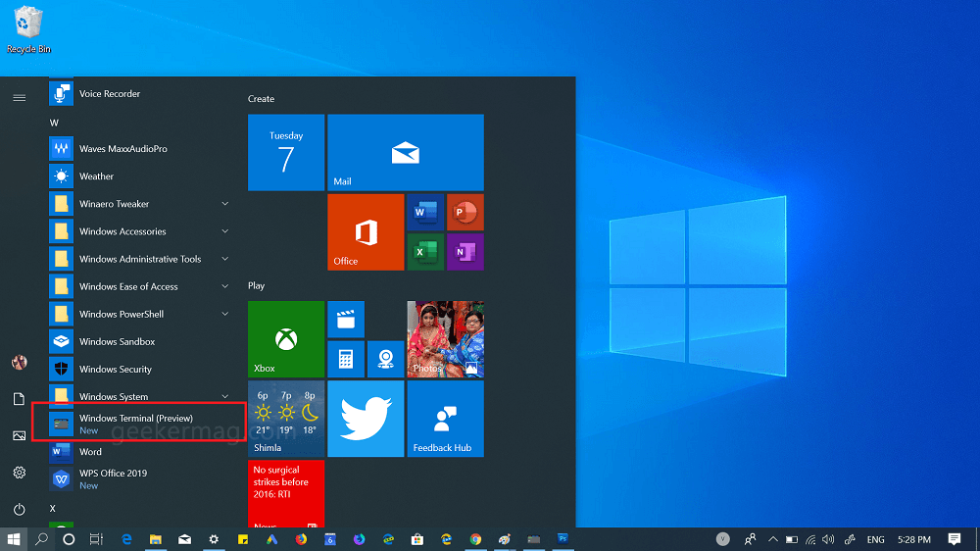This screenshot has width=980, height=551.
Task: Launch Waves MaxxAudioPro
Action: pyautogui.click(x=140, y=149)
